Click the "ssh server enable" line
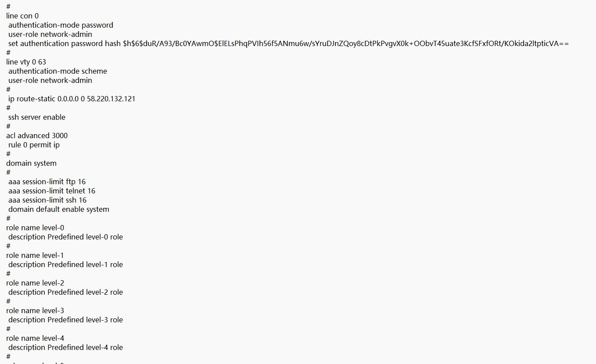 click(37, 117)
